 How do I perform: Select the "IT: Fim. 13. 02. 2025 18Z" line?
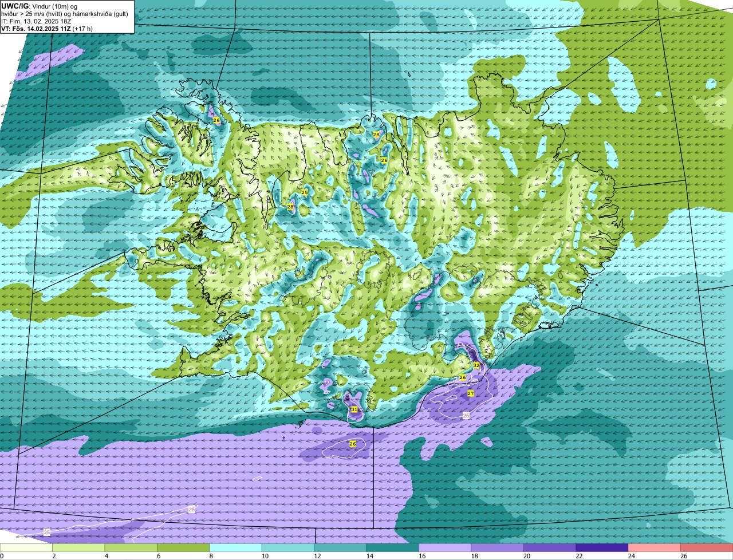36,21
